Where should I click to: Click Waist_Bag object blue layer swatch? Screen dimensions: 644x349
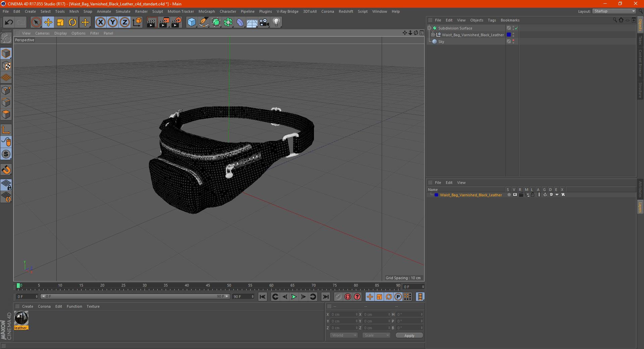(509, 35)
